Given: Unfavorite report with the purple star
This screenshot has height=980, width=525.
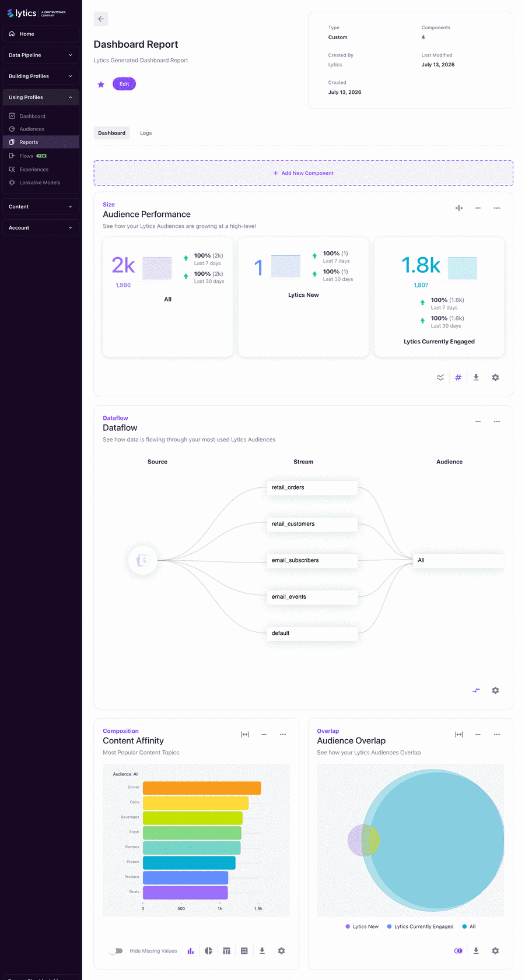Looking at the screenshot, I should [101, 85].
